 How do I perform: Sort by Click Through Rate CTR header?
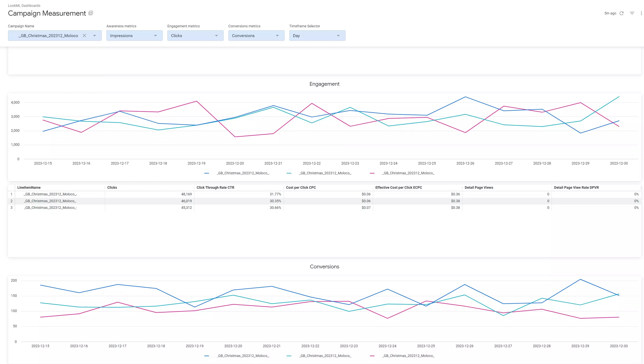[x=215, y=188]
